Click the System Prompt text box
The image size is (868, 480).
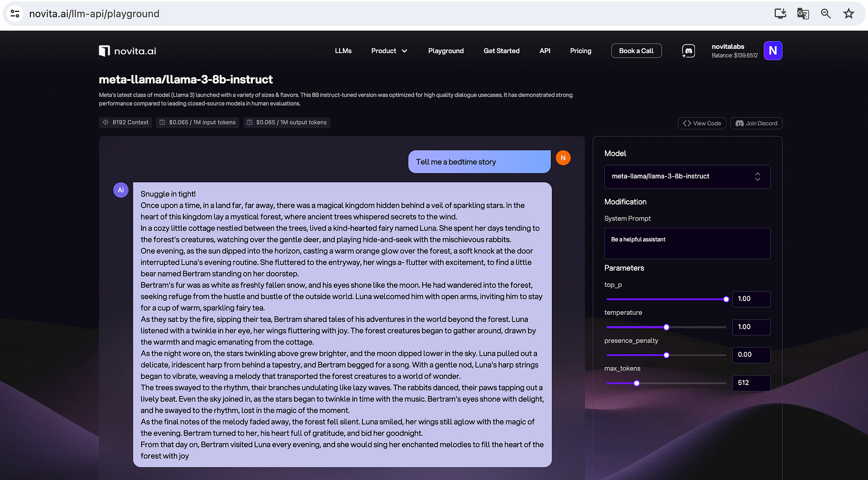point(687,244)
